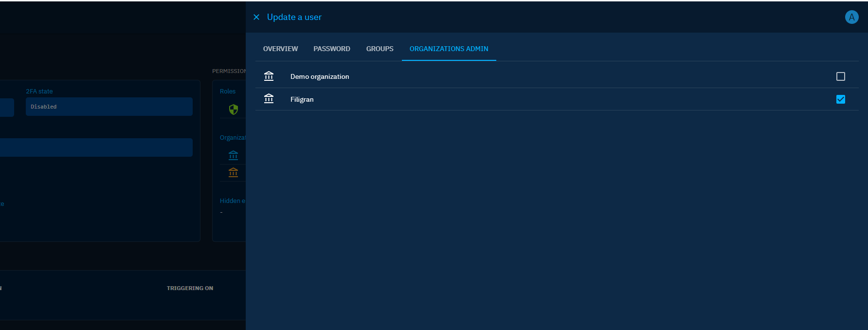Enable admin checkbox for Demo organization
The height and width of the screenshot is (330, 868).
pos(840,76)
